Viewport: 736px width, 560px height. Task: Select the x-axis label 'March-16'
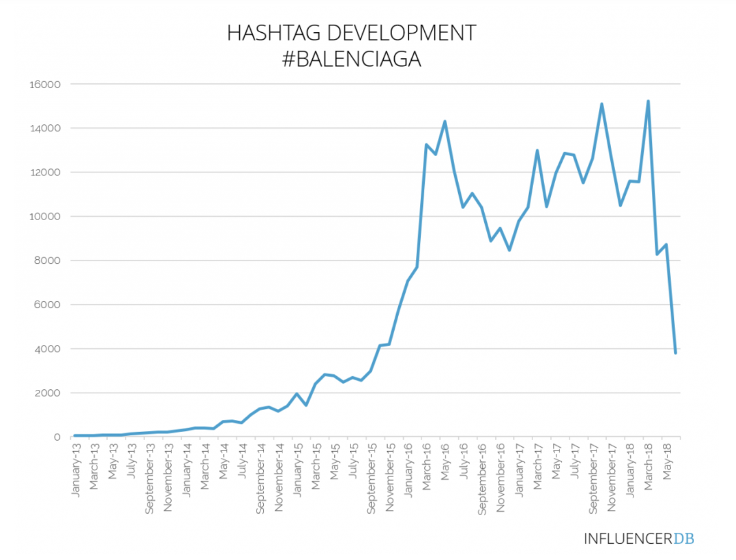point(426,466)
